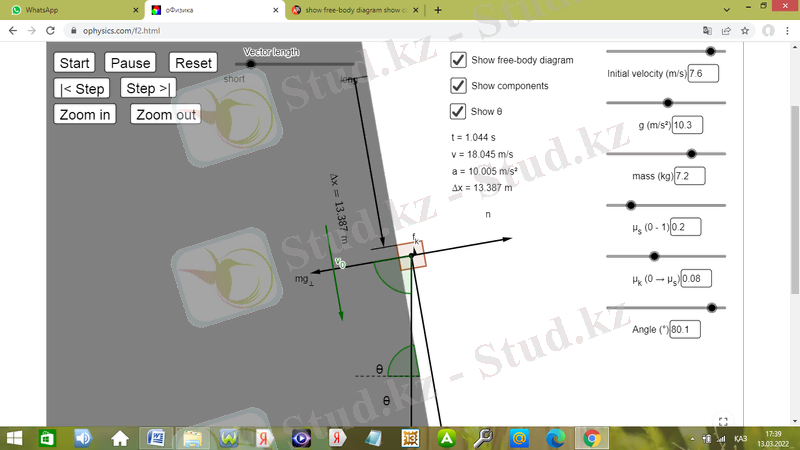Reset the simulation
800x450 pixels.
point(193,63)
